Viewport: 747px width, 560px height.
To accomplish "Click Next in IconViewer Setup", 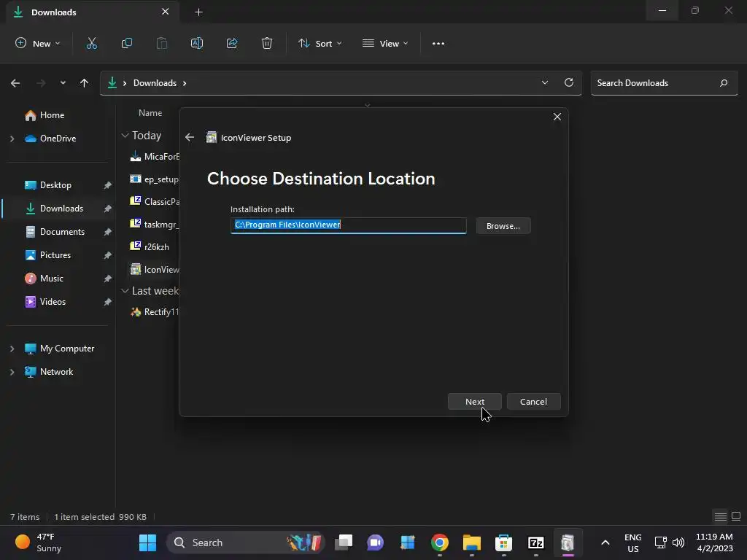I will click(x=474, y=402).
